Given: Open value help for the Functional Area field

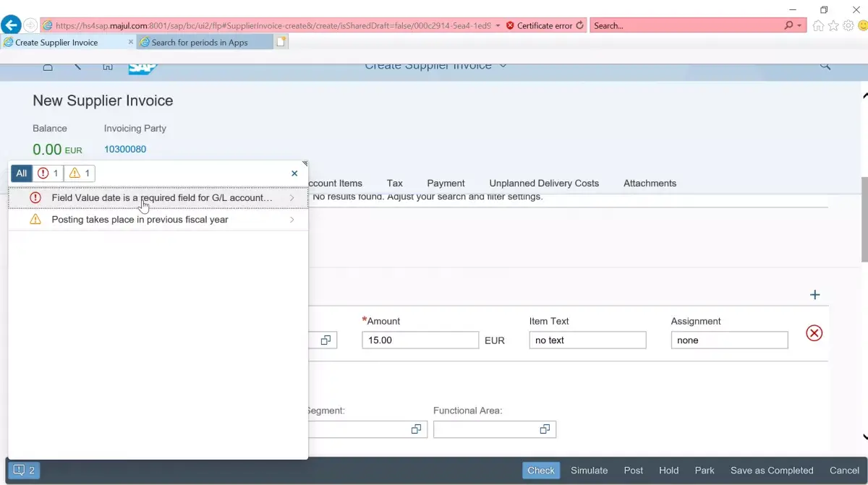Looking at the screenshot, I should point(545,429).
